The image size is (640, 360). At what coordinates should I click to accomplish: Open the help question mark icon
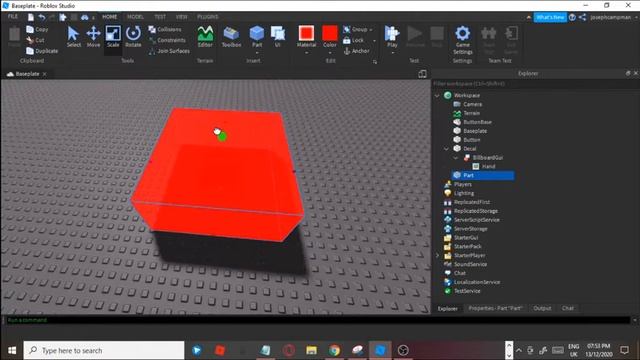pos(572,17)
